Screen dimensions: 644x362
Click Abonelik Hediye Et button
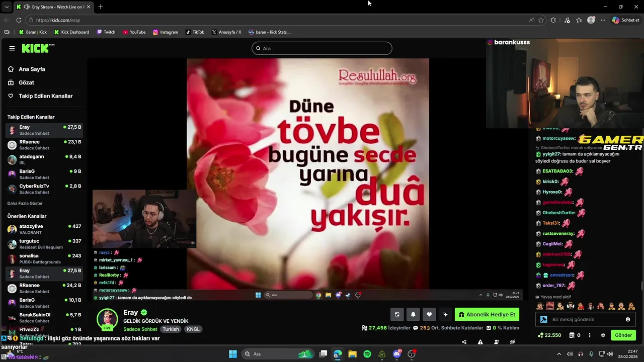click(x=487, y=315)
